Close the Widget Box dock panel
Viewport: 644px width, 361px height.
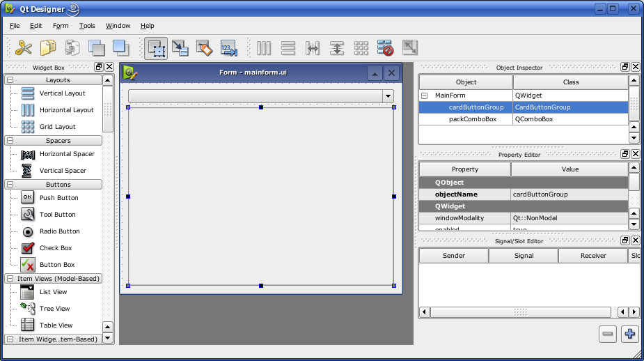click(109, 67)
